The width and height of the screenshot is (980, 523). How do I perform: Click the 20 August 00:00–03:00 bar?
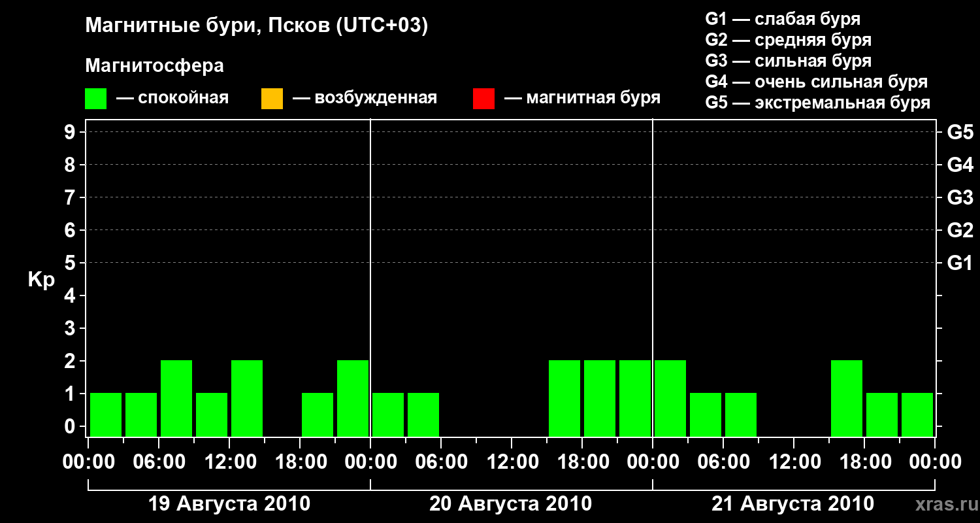click(x=388, y=414)
